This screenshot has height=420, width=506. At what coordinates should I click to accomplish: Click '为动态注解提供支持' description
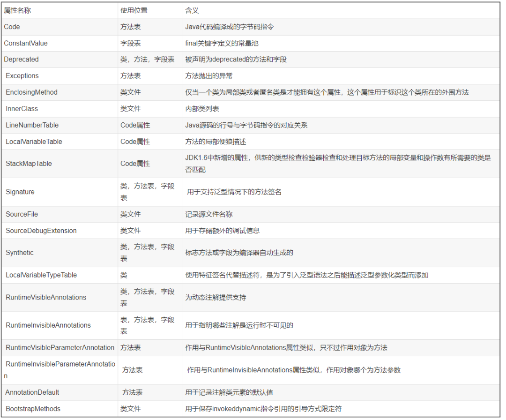coord(215,297)
